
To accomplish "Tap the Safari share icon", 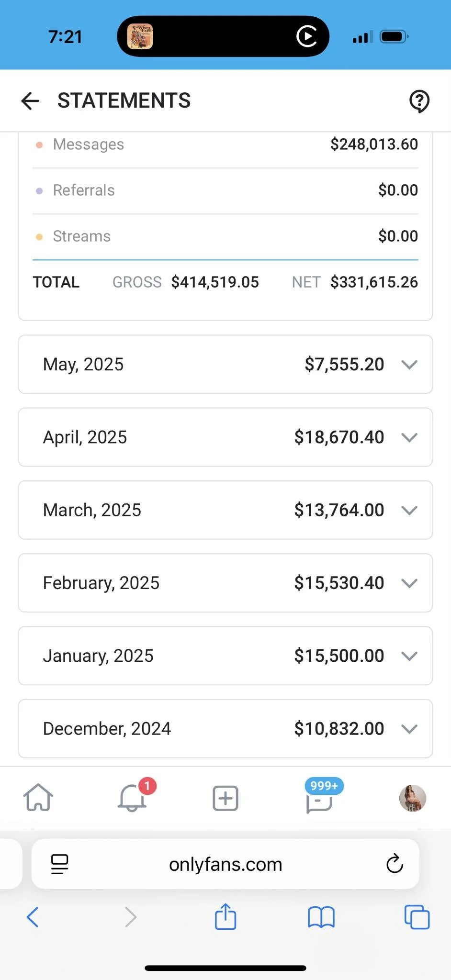I will pos(225,917).
